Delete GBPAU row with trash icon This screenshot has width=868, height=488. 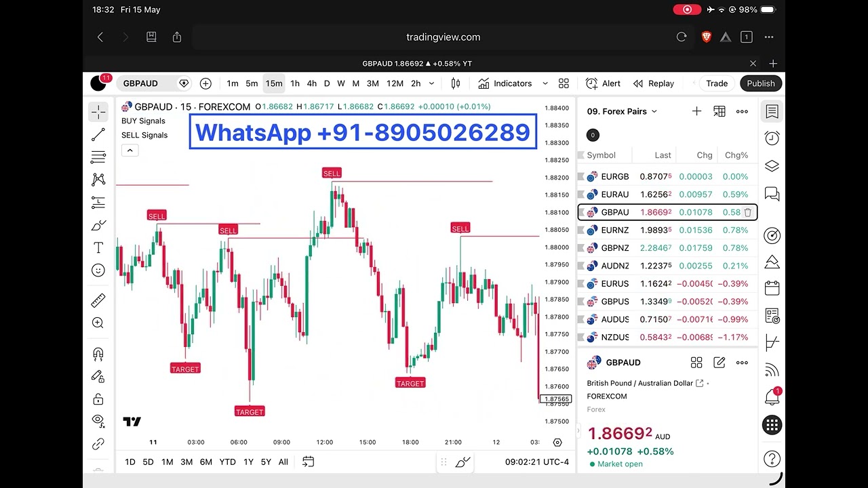747,212
